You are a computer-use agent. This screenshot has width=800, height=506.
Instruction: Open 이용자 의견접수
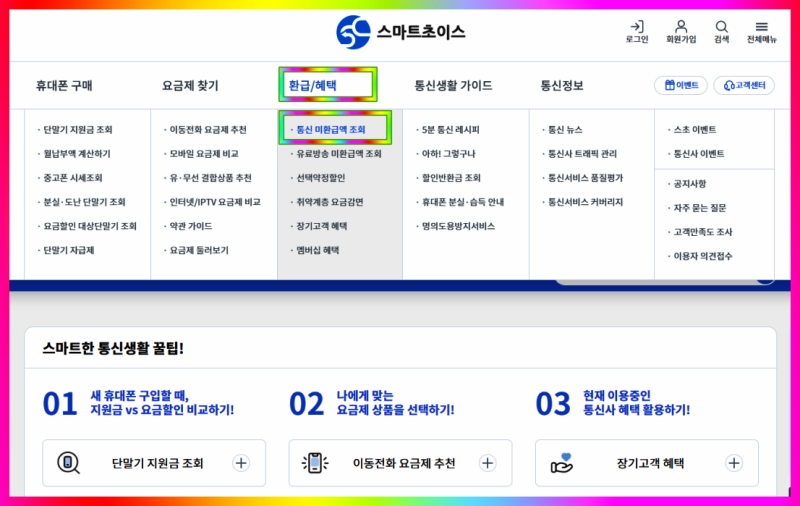[703, 256]
